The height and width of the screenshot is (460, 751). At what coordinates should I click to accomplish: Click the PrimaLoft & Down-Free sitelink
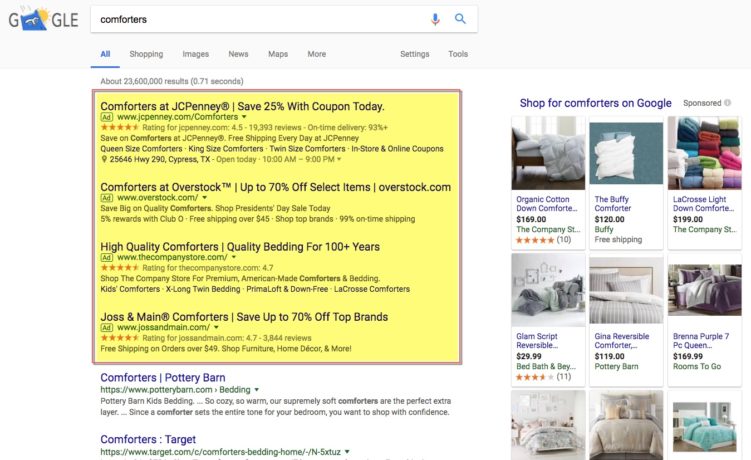pyautogui.click(x=287, y=289)
